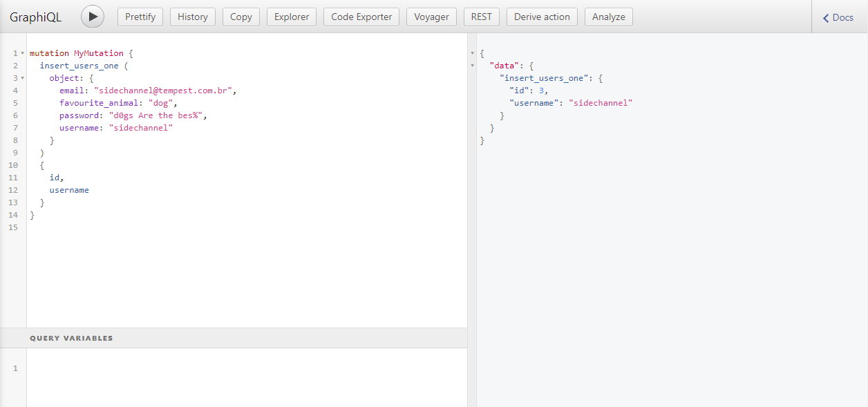Collapse the "data" node in the response

473,66
